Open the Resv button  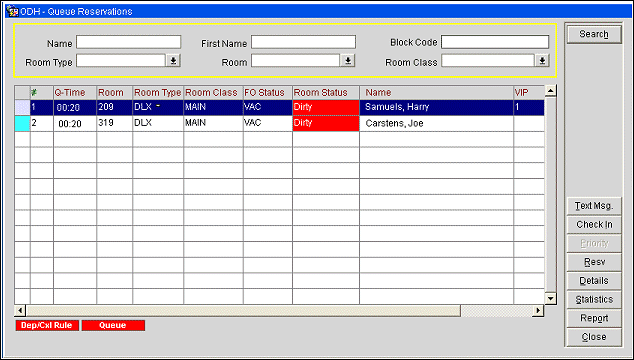pyautogui.click(x=594, y=262)
